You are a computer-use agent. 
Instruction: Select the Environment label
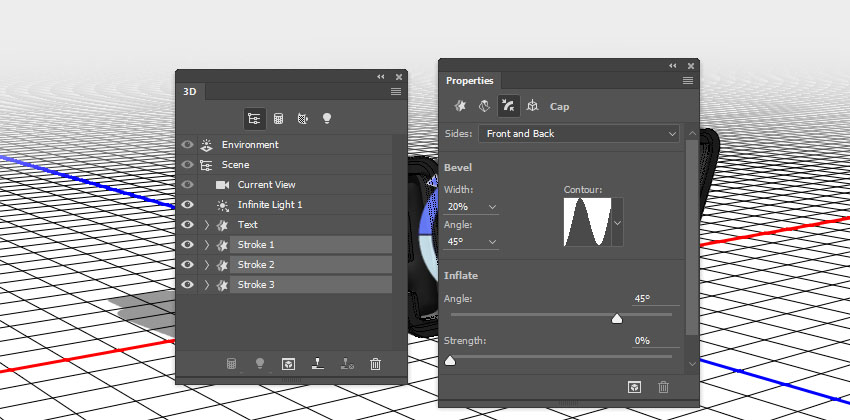(x=250, y=145)
